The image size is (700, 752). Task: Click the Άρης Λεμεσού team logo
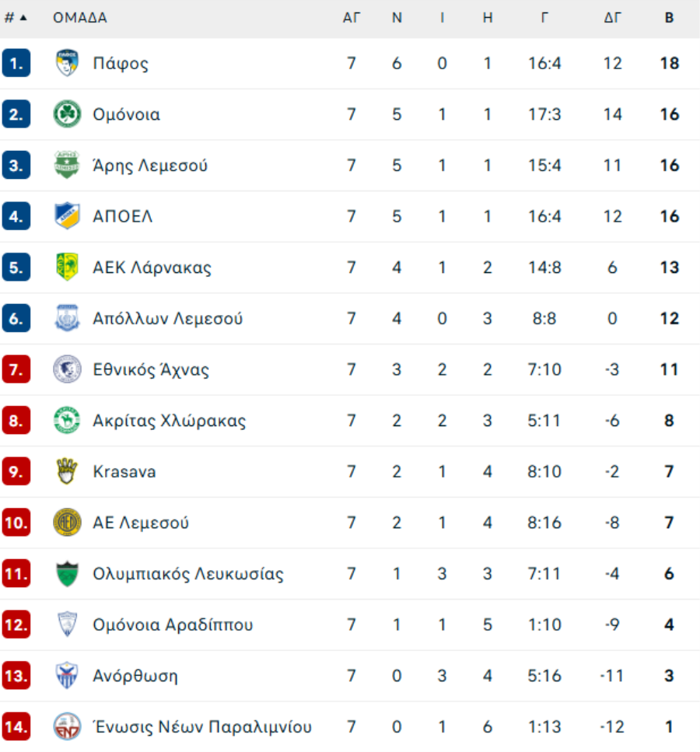pyautogui.click(x=67, y=166)
